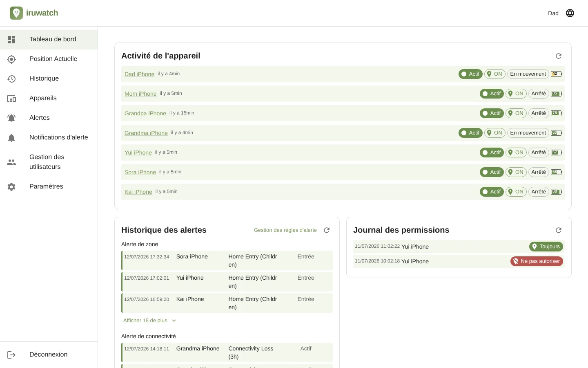This screenshot has height=368, width=588.
Task: Click Kai iPhone battery indicator
Action: [x=557, y=192]
